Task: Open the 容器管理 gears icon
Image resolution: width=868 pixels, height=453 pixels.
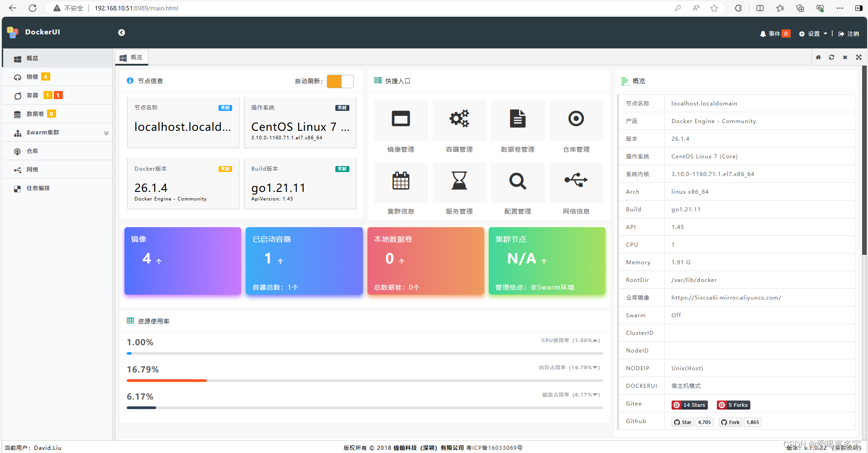Action: [x=459, y=119]
